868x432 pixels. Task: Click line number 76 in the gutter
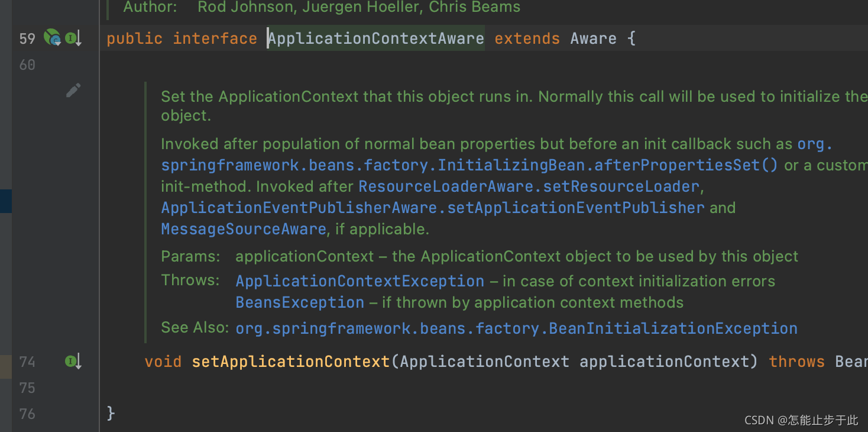coord(28,414)
